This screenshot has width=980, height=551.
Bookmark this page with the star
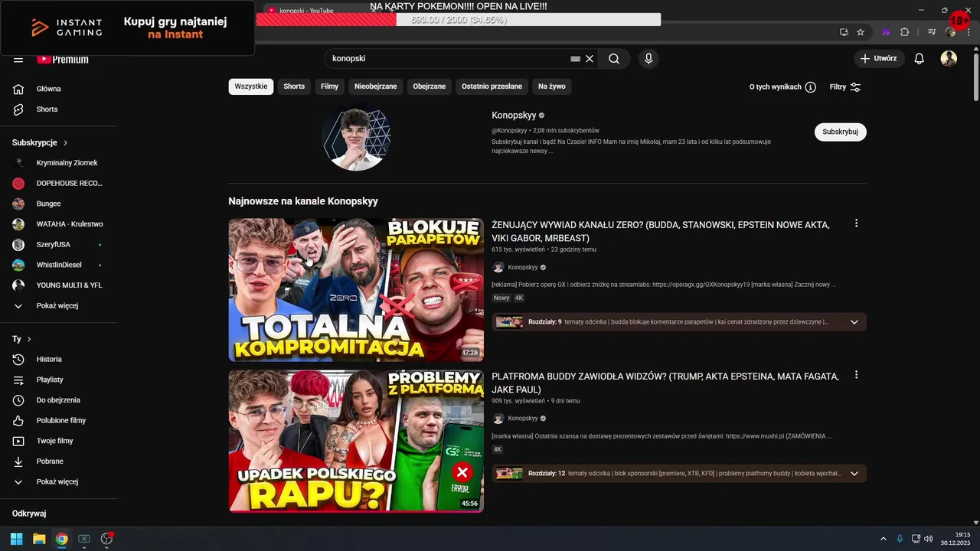coord(861,32)
